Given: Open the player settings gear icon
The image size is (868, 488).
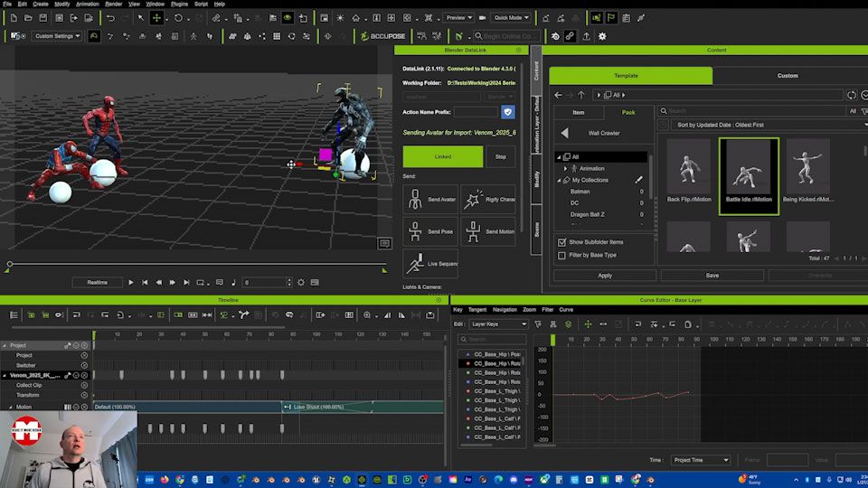Looking at the screenshot, I should [301, 282].
